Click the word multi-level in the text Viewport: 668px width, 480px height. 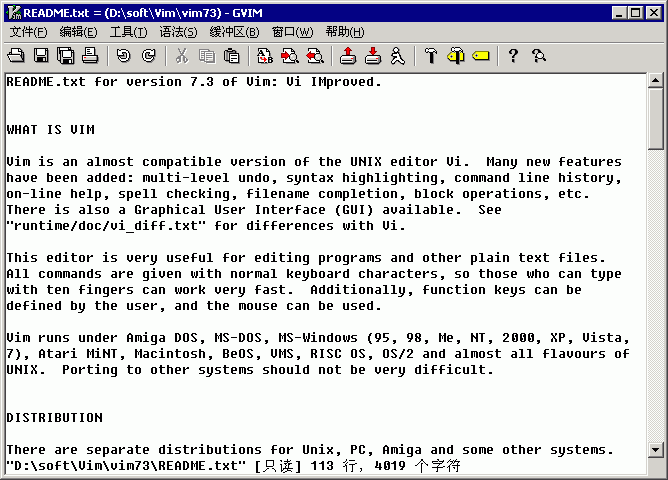coord(186,178)
